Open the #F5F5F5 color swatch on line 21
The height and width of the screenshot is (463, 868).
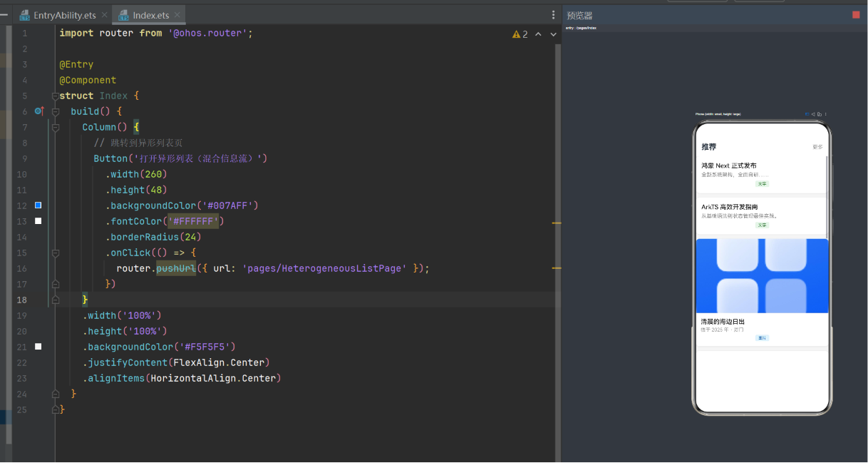[x=38, y=347]
